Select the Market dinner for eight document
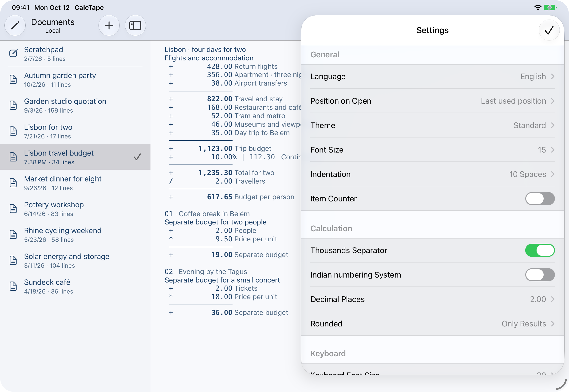Viewport: 569px width, 392px height. pyautogui.click(x=75, y=183)
